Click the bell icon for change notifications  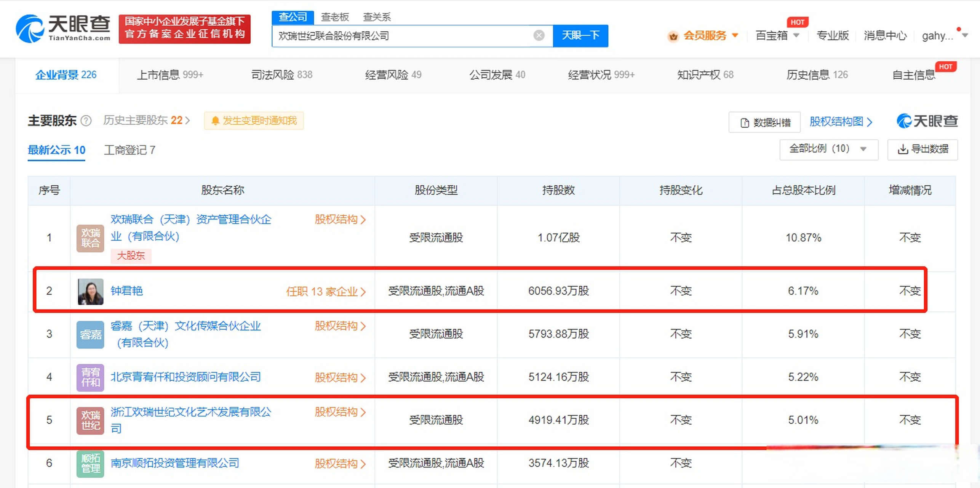point(216,120)
